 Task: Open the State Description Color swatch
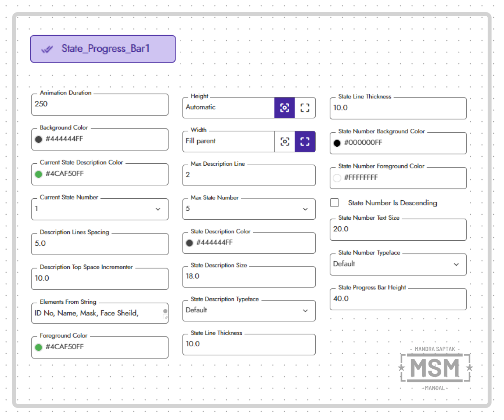[x=190, y=243]
